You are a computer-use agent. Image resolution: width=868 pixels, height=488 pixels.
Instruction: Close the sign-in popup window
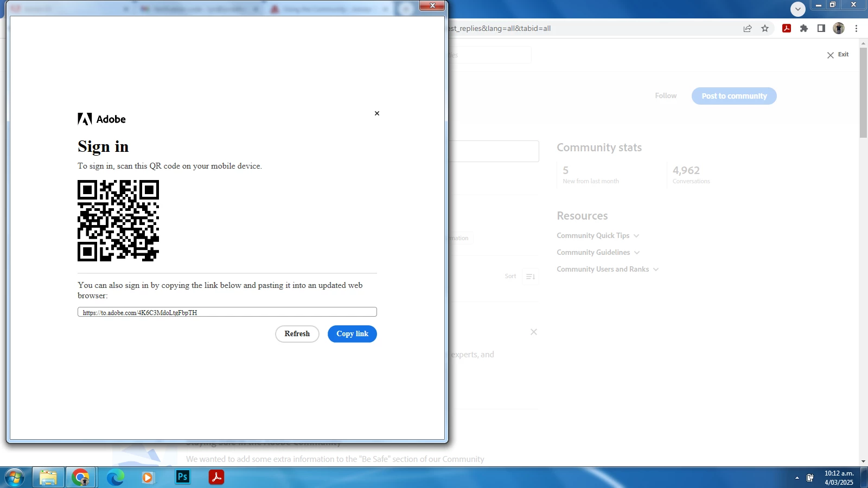coord(432,5)
